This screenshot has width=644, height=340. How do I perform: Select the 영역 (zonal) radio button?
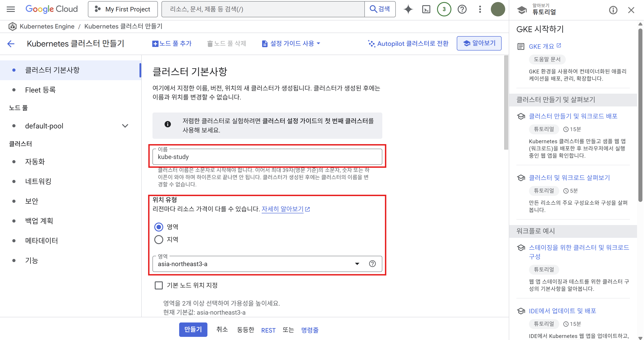click(x=159, y=227)
